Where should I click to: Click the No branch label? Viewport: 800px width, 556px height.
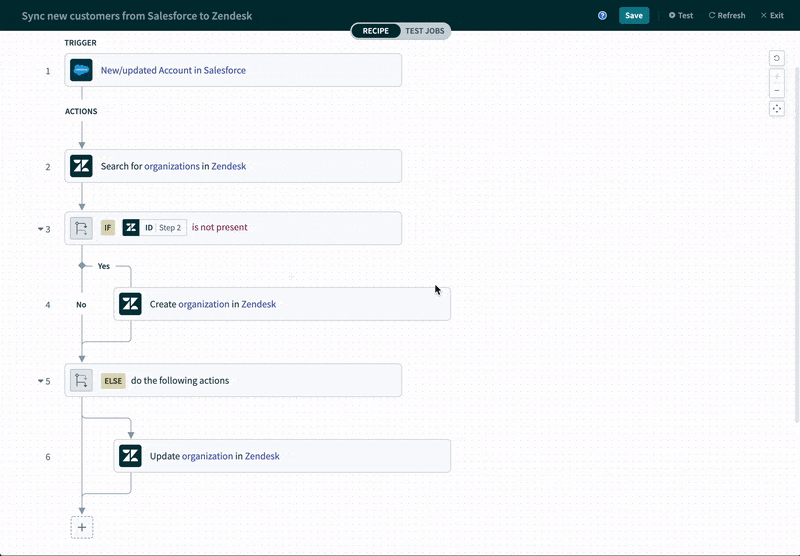81,305
